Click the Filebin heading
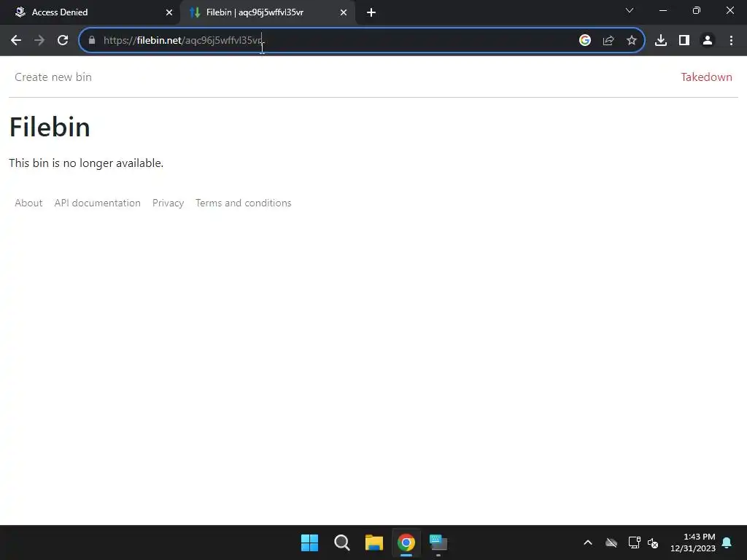 point(50,127)
